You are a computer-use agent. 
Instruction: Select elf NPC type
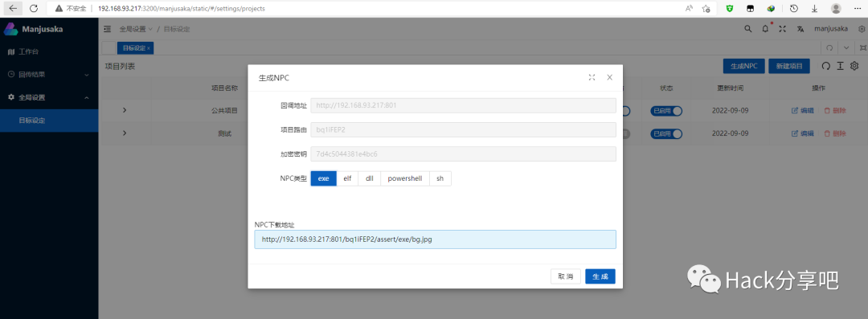click(x=348, y=178)
